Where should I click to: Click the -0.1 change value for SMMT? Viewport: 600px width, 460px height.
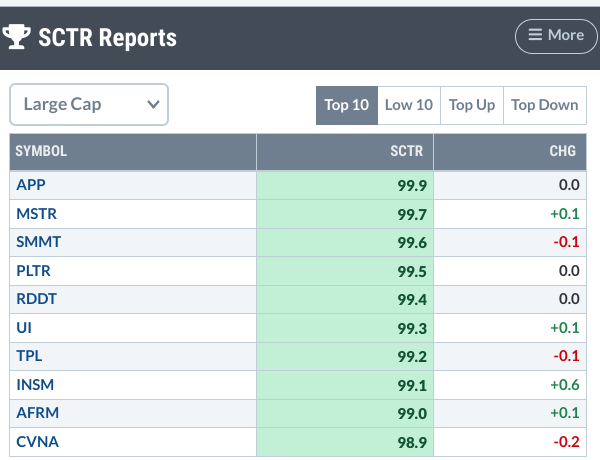pyautogui.click(x=566, y=242)
